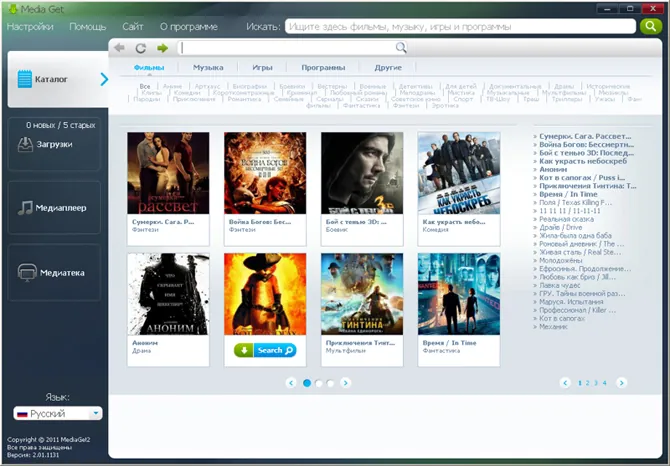Select the second carousel page dot
The width and height of the screenshot is (670, 466).
(x=318, y=383)
